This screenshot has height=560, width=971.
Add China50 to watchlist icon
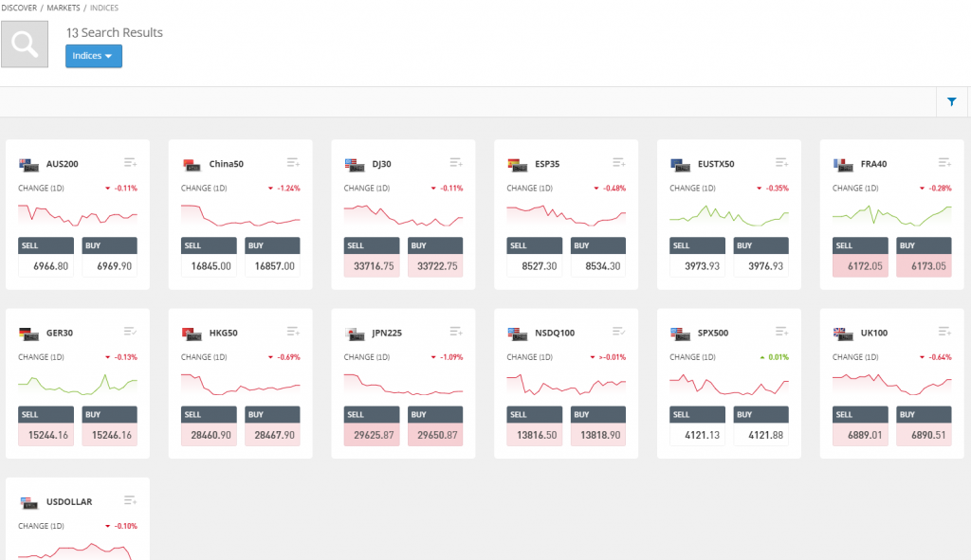coord(293,163)
